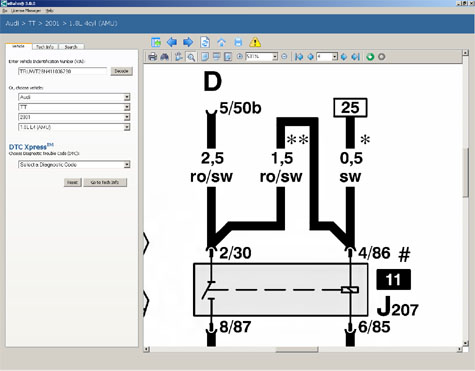Open the Select a Diagnostic Code dropdown
475x371 pixels.
127,164
